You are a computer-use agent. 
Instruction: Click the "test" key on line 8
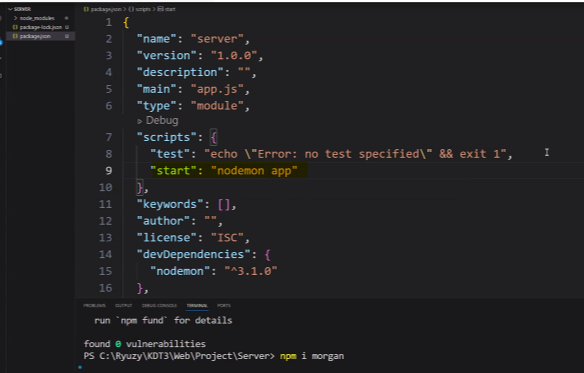170,154
